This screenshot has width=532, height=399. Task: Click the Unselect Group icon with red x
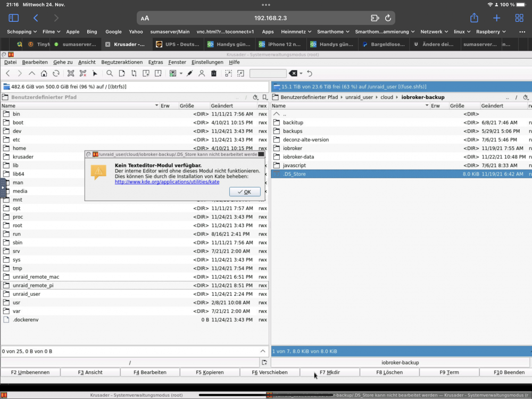pyautogui.click(x=83, y=73)
